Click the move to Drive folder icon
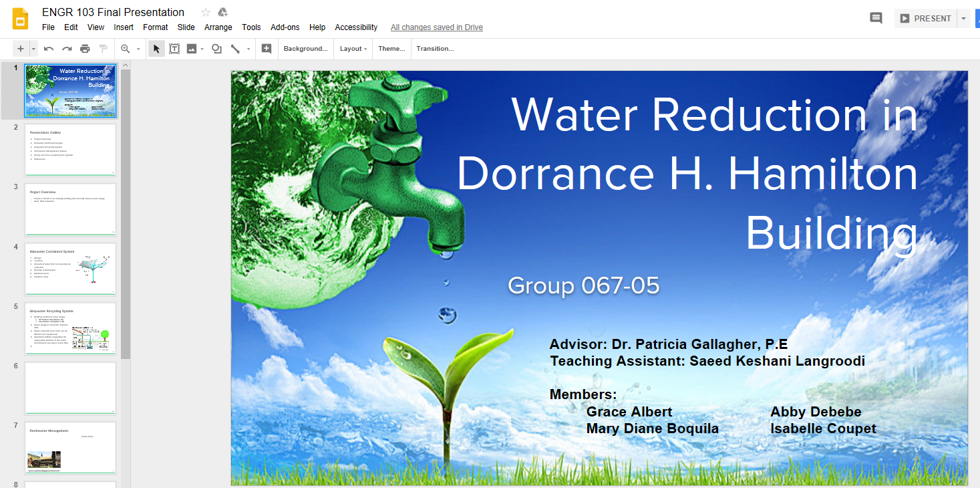The image size is (980, 488). 223,12
